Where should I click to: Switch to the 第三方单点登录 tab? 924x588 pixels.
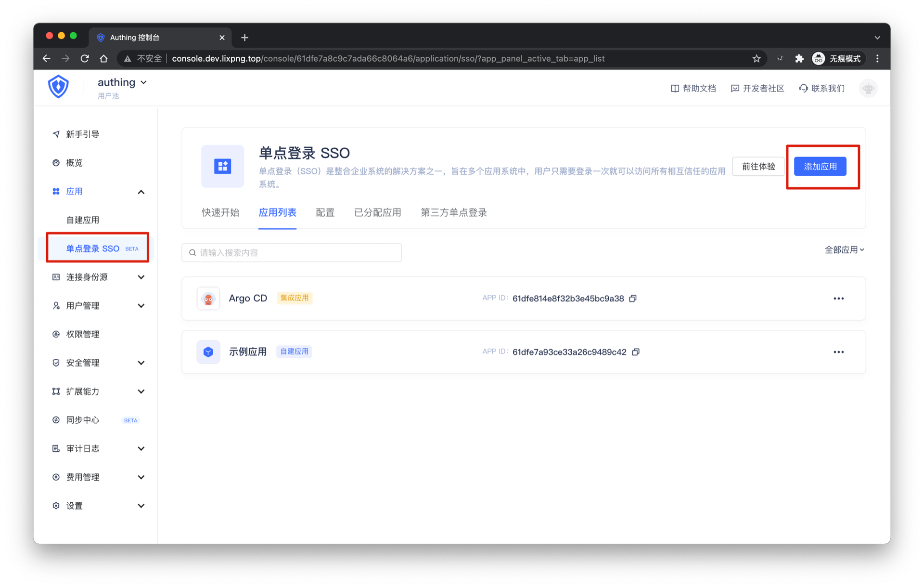(453, 213)
